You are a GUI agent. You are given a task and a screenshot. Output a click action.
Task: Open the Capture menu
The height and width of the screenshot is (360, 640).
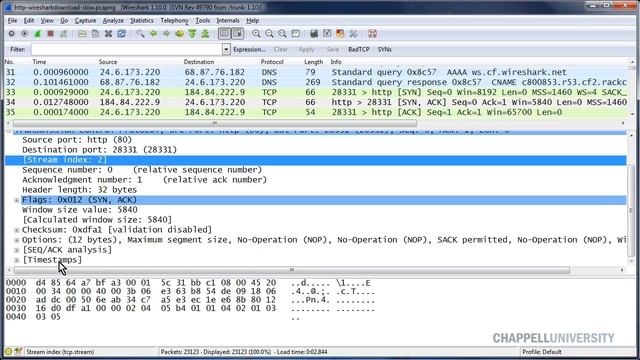85,20
